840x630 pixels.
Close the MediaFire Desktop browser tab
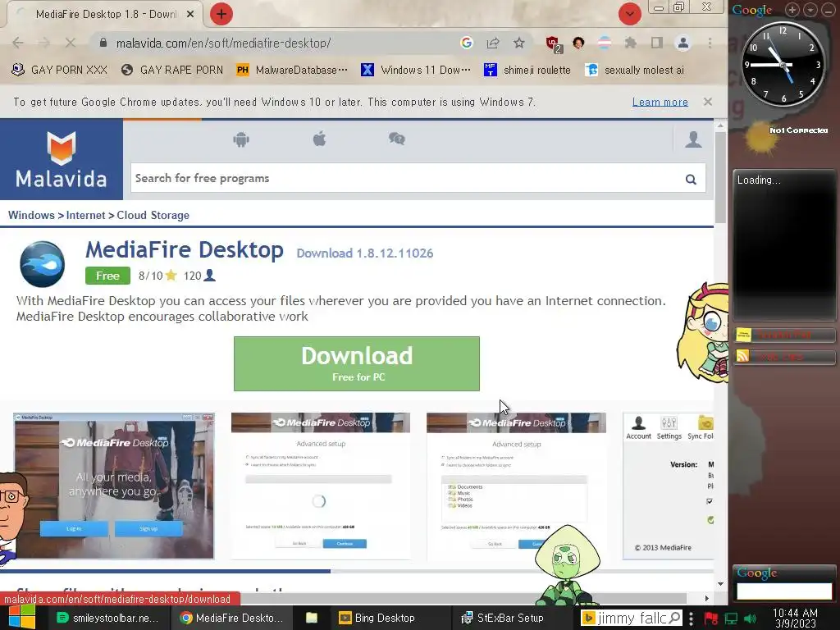click(x=190, y=15)
